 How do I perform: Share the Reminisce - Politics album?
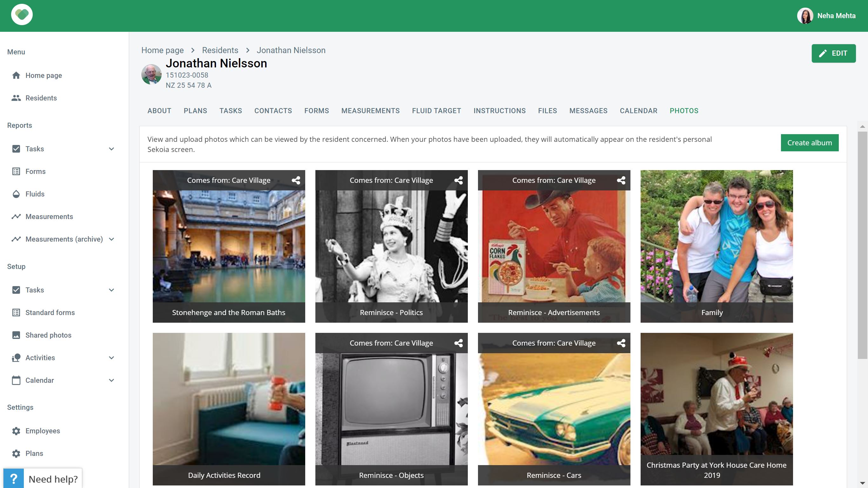[458, 181]
